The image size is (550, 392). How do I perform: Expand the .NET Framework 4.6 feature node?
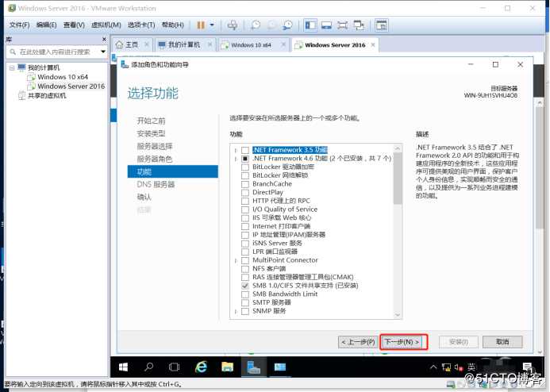click(x=236, y=159)
